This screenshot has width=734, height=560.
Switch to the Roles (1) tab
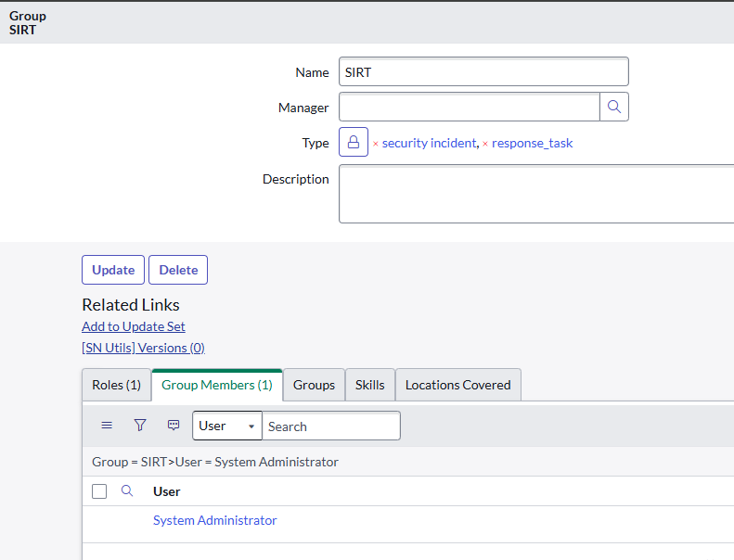click(x=116, y=385)
